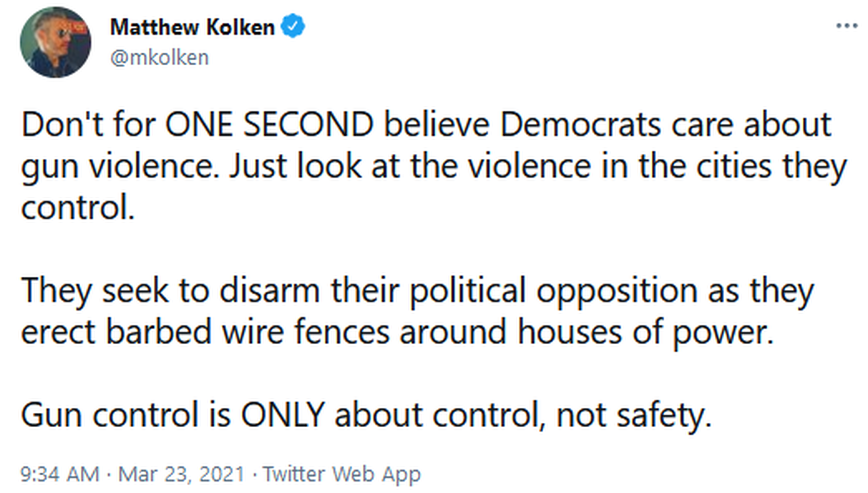Screen dimensions: 868x493
Task: Open the Twitter Web App source link
Action: (341, 474)
